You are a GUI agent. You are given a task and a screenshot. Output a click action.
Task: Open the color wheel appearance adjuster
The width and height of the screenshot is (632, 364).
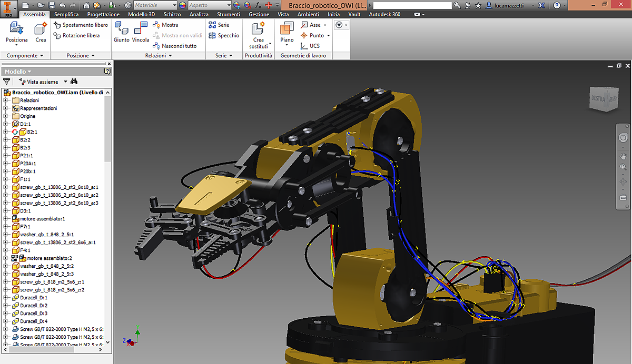182,5
